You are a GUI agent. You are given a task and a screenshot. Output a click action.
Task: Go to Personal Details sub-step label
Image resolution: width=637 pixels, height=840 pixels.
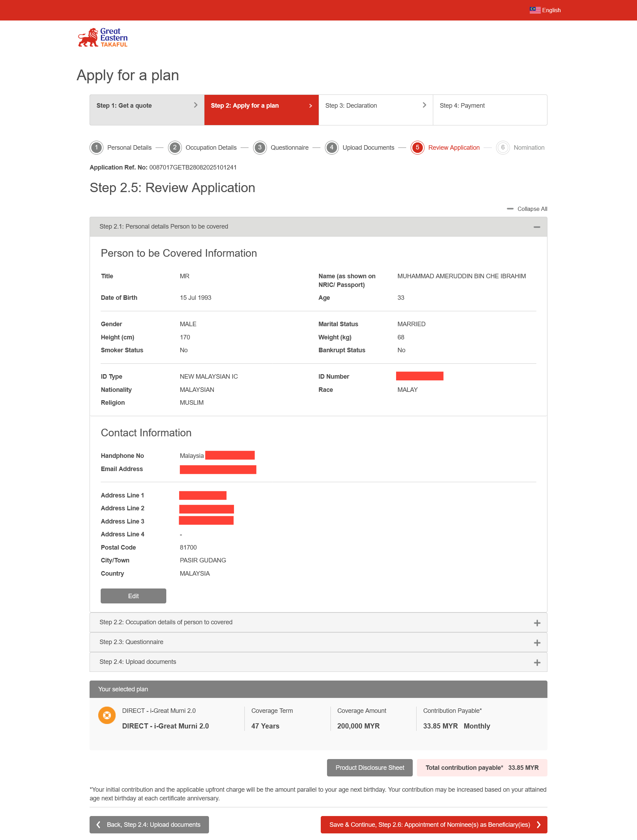pos(129,148)
